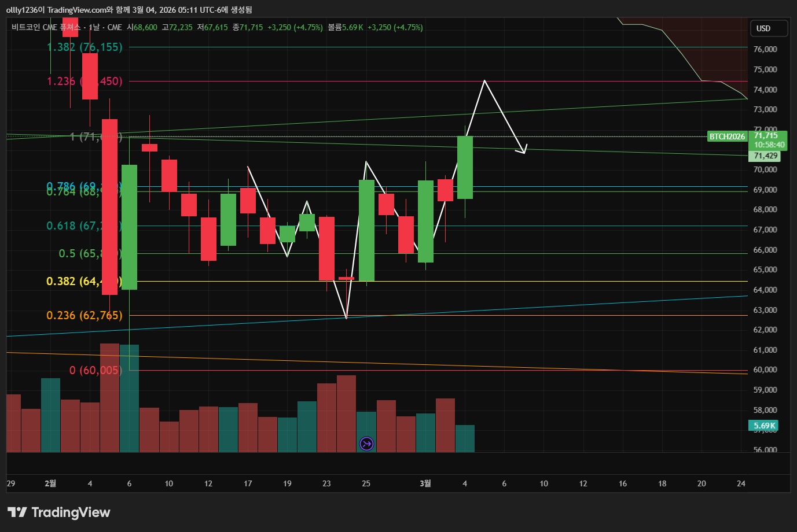
Task: Click the white arrowhead on projected path
Action: [x=524, y=150]
